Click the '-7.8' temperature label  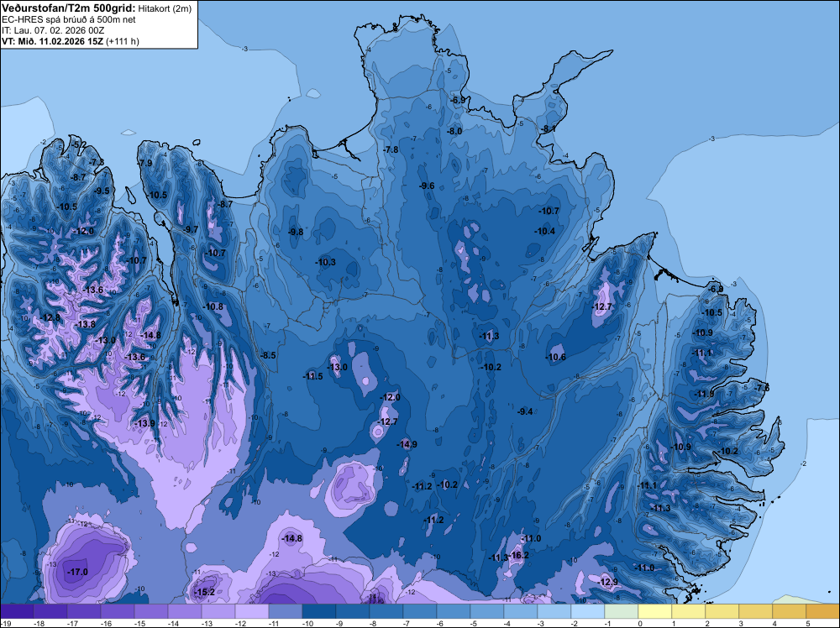(391, 150)
